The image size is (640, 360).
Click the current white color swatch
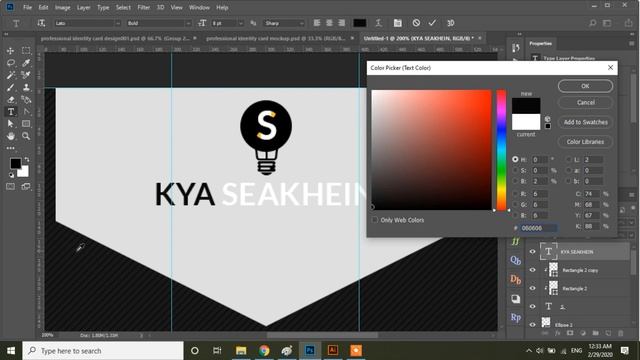(x=526, y=122)
